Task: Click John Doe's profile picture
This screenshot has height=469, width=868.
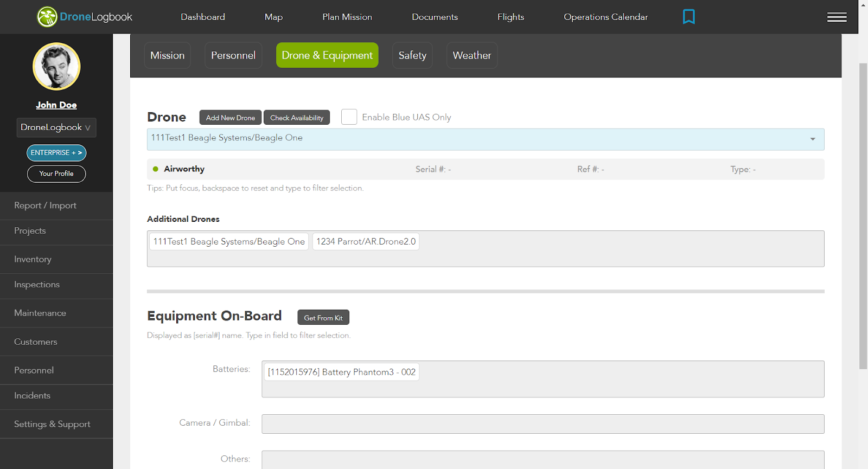Action: coord(56,66)
